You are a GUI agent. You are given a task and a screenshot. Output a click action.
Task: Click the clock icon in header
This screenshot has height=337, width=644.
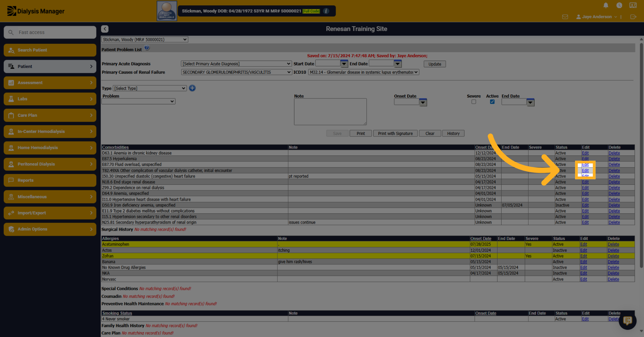pos(619,5)
